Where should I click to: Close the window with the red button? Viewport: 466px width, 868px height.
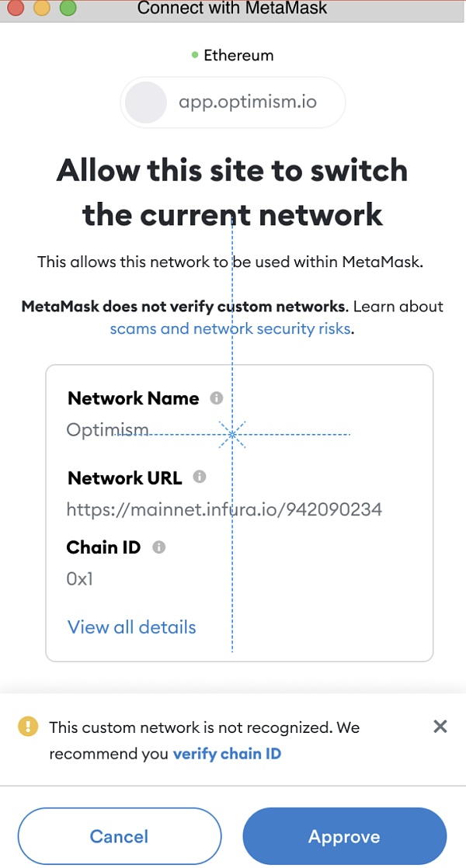tap(15, 9)
